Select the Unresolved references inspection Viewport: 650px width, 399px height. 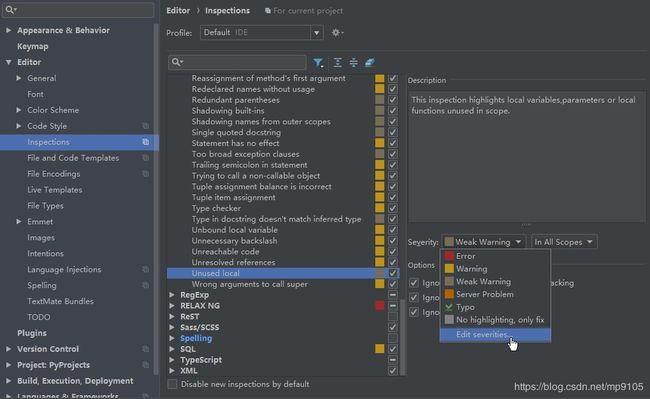(233, 262)
